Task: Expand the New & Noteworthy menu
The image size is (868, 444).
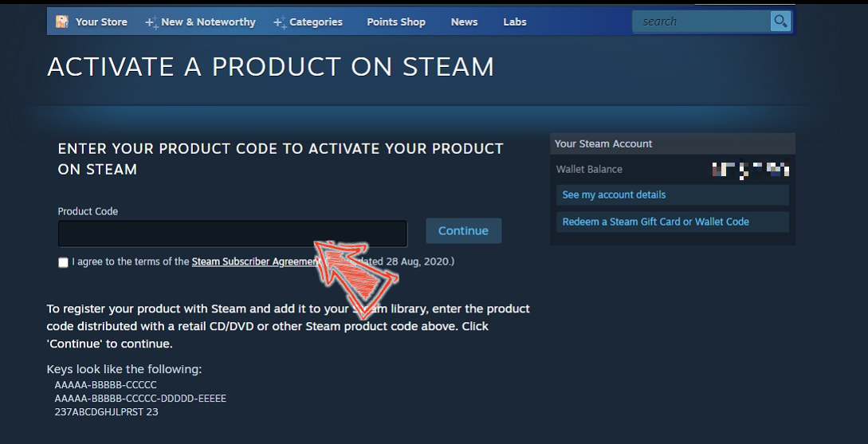Action: click(208, 22)
